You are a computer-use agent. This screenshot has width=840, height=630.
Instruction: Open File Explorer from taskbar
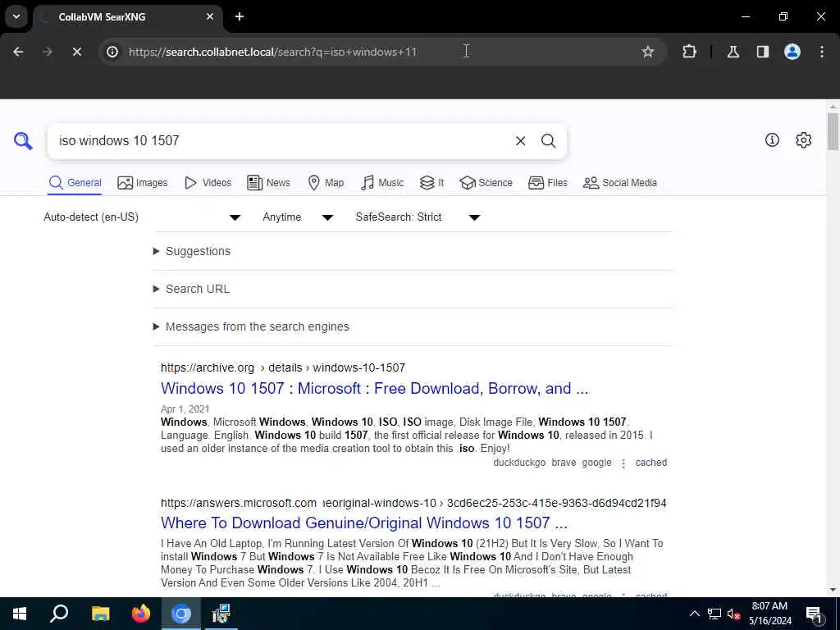(100, 614)
